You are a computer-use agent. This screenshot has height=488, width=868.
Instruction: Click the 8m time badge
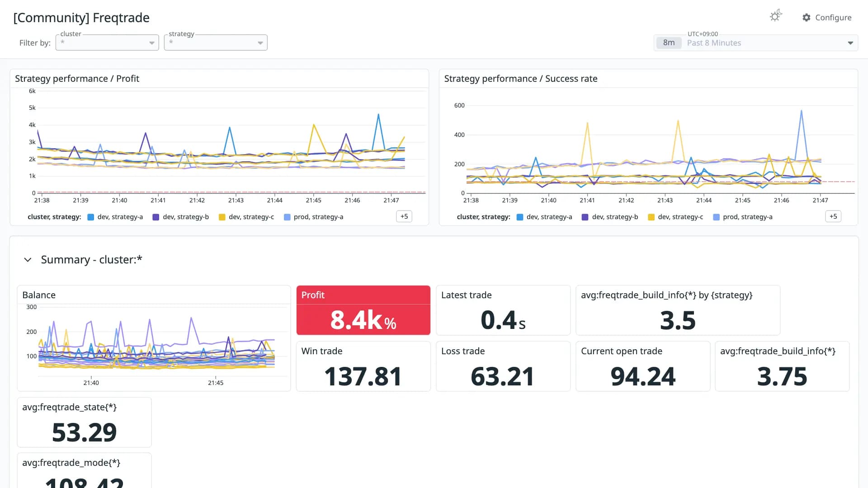669,42
